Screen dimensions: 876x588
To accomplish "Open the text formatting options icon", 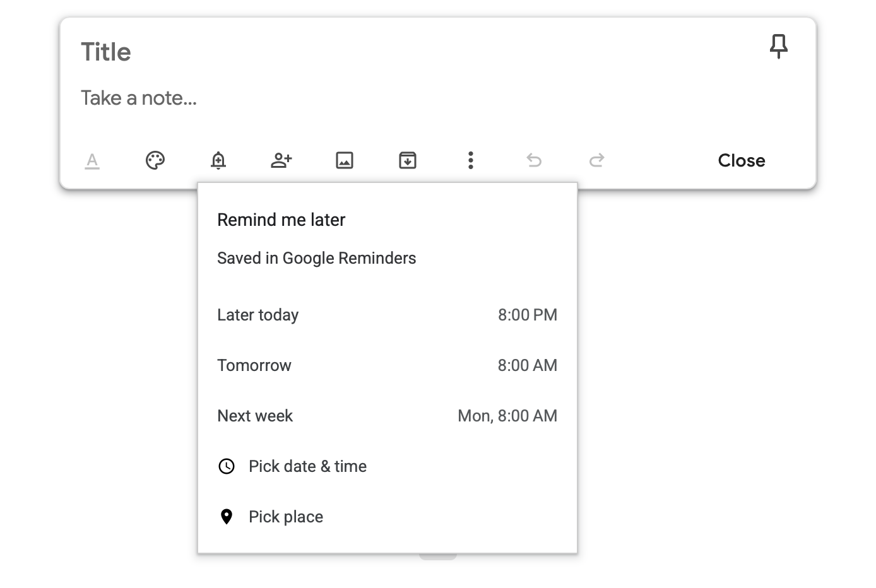I will click(x=92, y=161).
